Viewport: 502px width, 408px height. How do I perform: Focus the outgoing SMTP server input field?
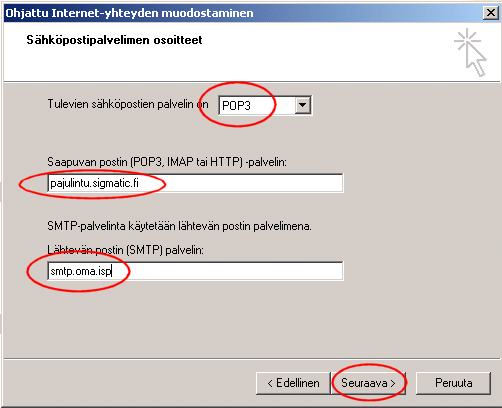pos(195,271)
